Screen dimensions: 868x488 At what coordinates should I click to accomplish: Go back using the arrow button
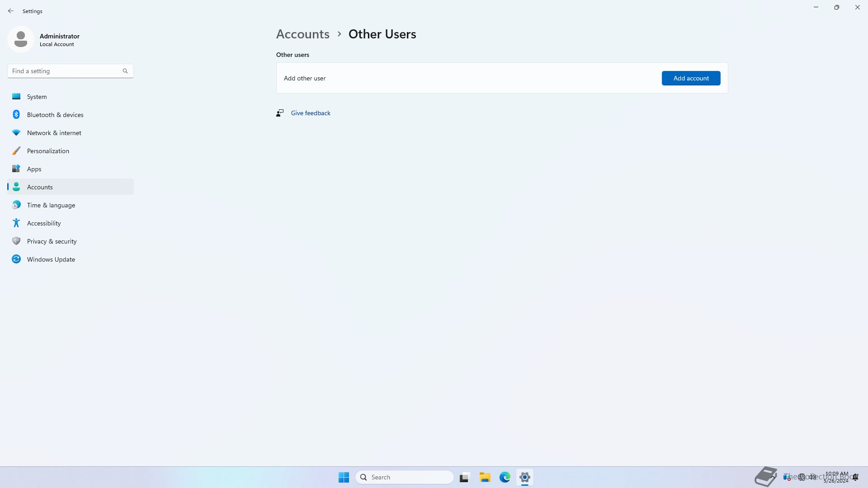(x=11, y=11)
